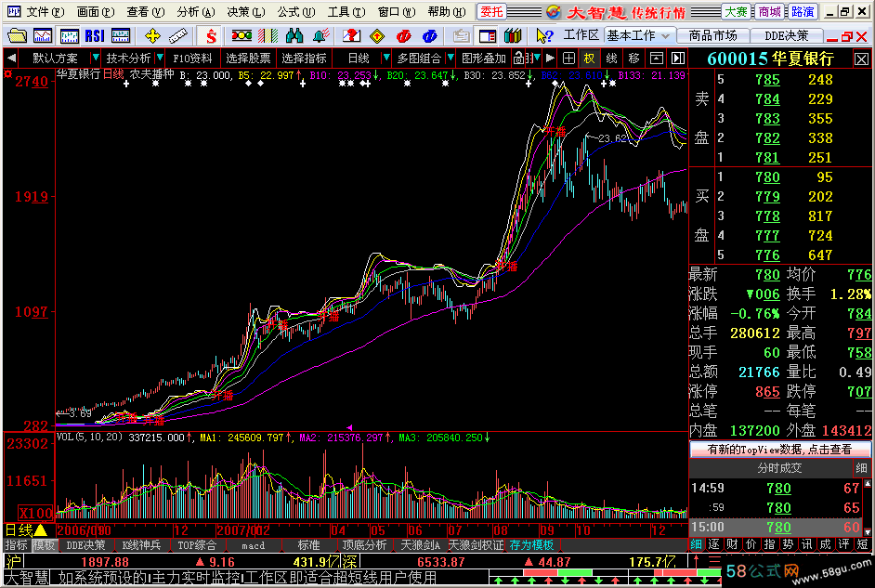The height and width of the screenshot is (588, 875).
Task: Click the 分时成交 list scrollbar down arrow
Action: click(868, 531)
